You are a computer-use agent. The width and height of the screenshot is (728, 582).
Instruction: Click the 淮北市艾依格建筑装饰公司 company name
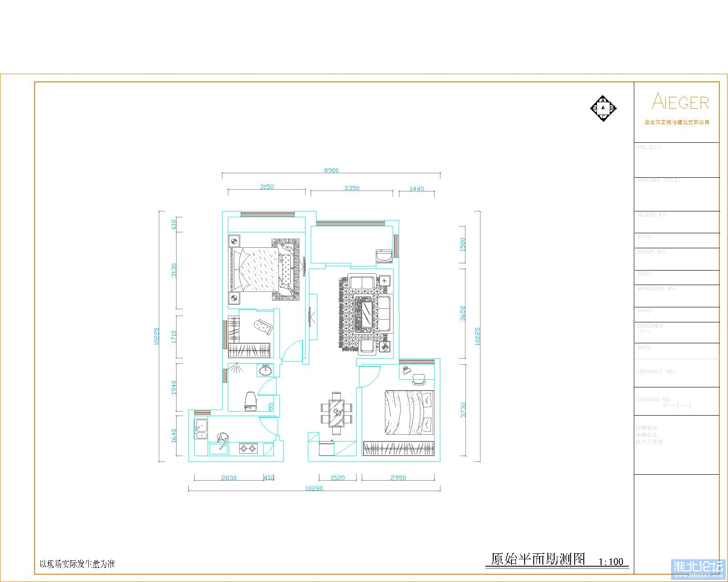[x=677, y=122]
